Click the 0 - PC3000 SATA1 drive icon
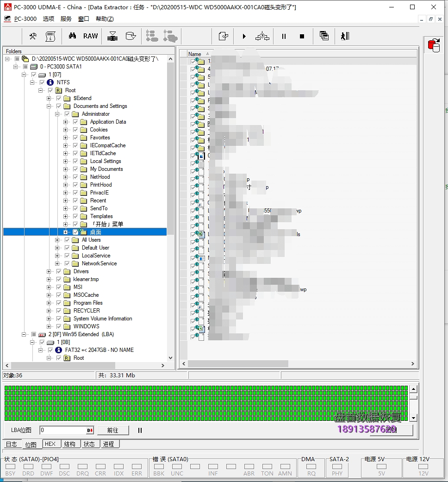Screen dimensions: 448x482 34,67
